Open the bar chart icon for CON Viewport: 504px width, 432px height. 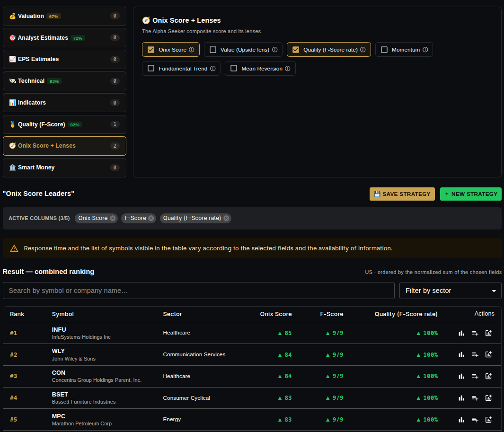461,376
